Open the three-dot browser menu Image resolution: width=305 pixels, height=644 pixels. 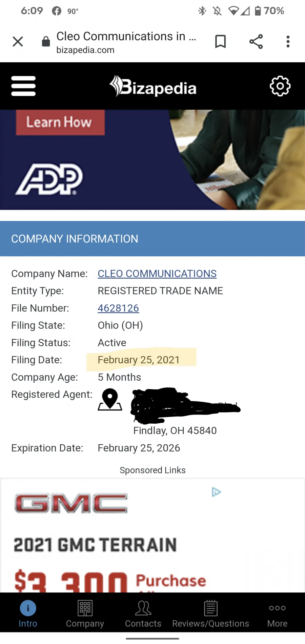(288, 42)
